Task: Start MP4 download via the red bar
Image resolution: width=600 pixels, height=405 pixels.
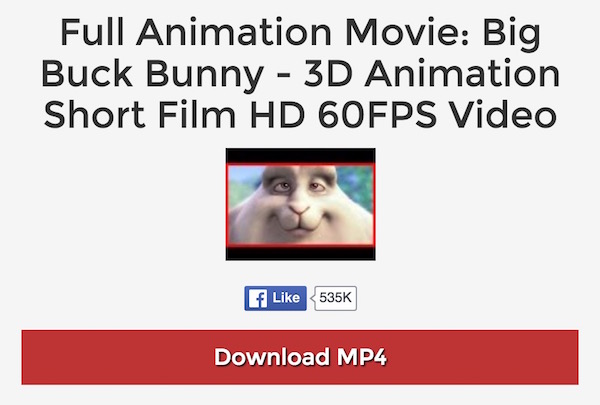Action: pos(300,357)
